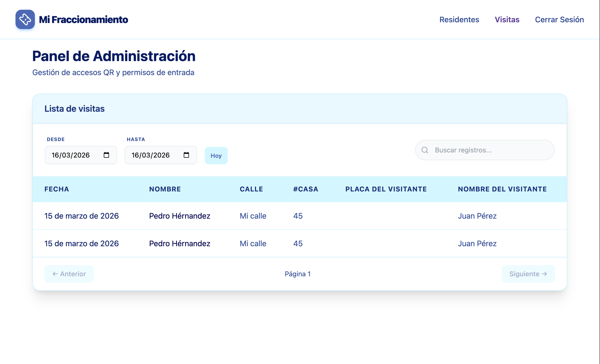Select the Nombre del Visitante header
The image size is (600, 364).
pyautogui.click(x=502, y=189)
